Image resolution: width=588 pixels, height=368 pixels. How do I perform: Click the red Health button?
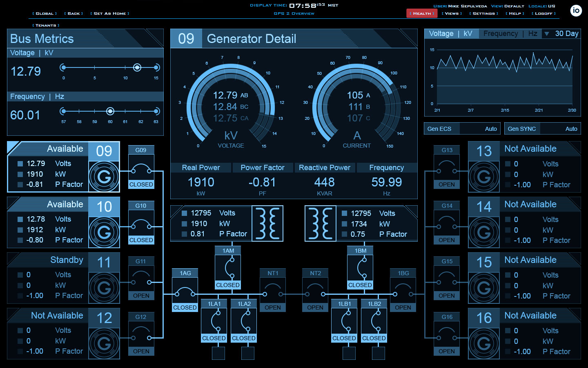(422, 13)
